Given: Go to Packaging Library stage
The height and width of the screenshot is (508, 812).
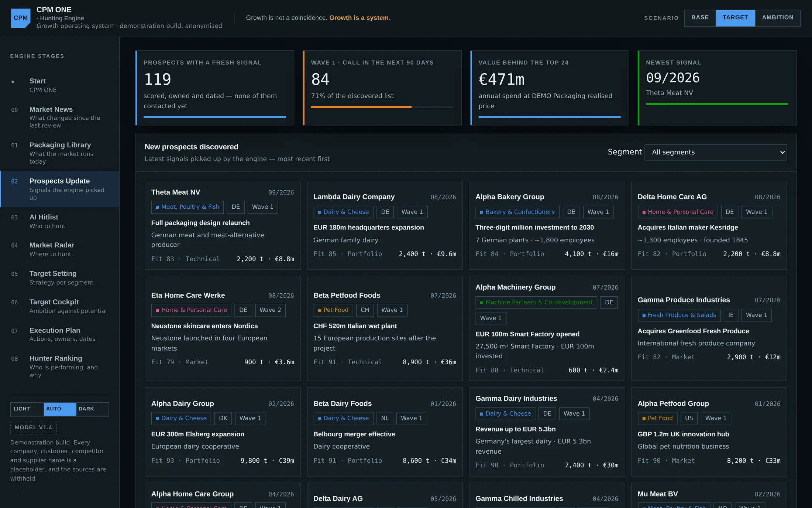Looking at the screenshot, I should 60,153.
